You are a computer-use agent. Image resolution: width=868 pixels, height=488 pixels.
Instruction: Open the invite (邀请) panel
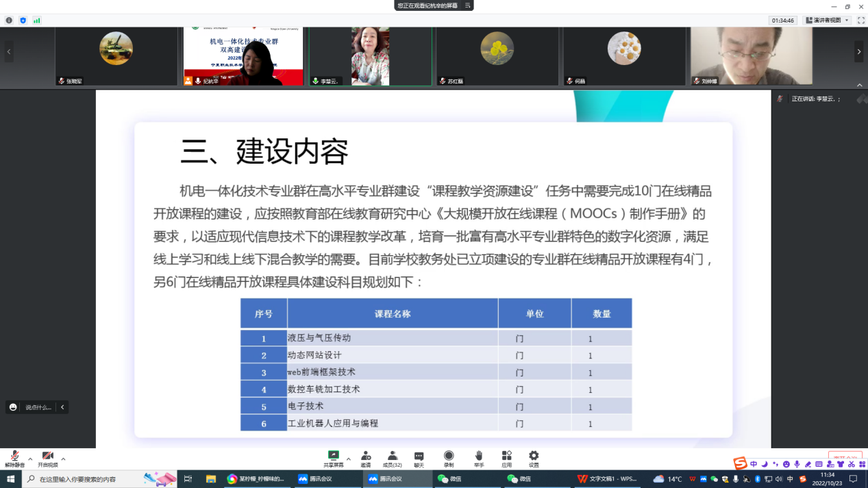(x=366, y=458)
